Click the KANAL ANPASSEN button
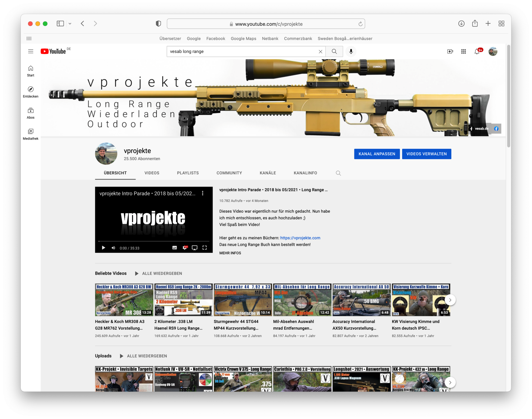Viewport: 532px width, 419px height. tap(377, 154)
